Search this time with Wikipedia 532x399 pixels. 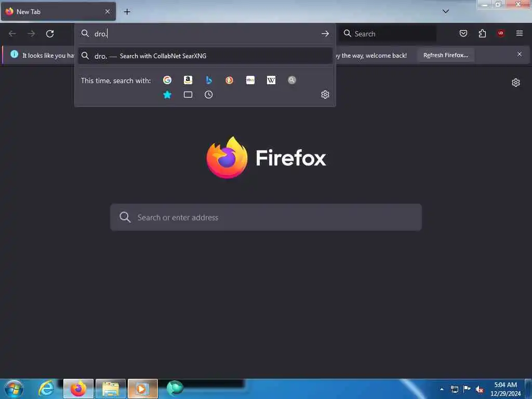pyautogui.click(x=271, y=80)
